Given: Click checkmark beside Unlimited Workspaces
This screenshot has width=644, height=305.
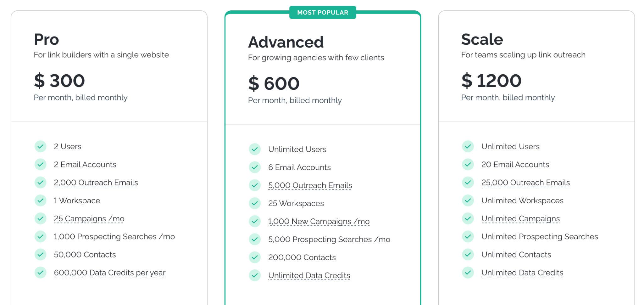Looking at the screenshot, I should pos(468,201).
